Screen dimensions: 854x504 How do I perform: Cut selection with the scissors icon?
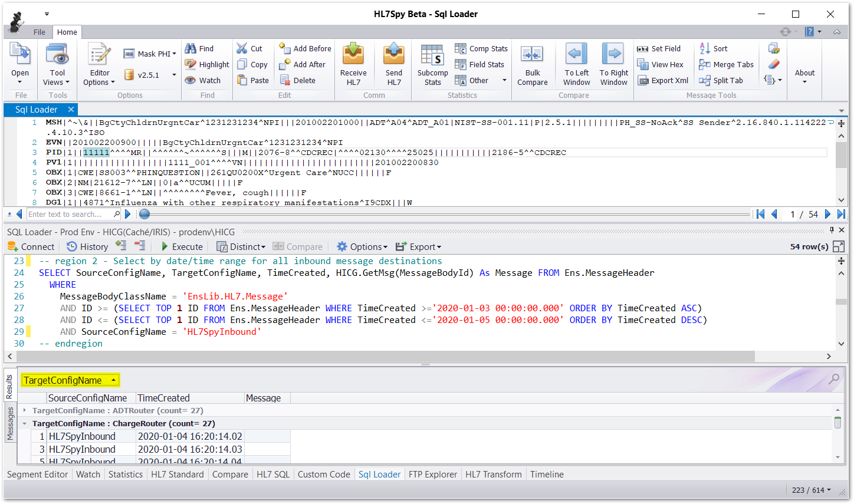[242, 48]
